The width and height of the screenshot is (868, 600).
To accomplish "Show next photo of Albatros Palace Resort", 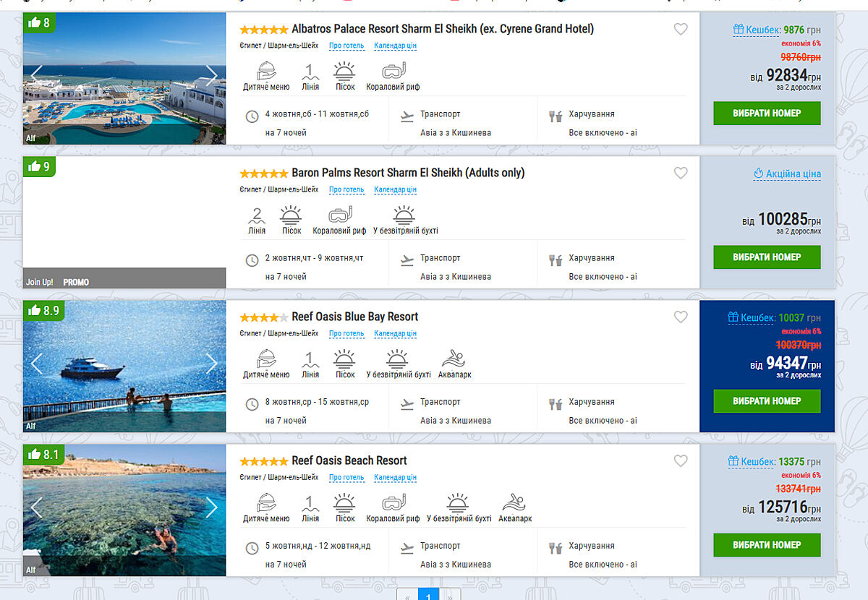I will [211, 76].
